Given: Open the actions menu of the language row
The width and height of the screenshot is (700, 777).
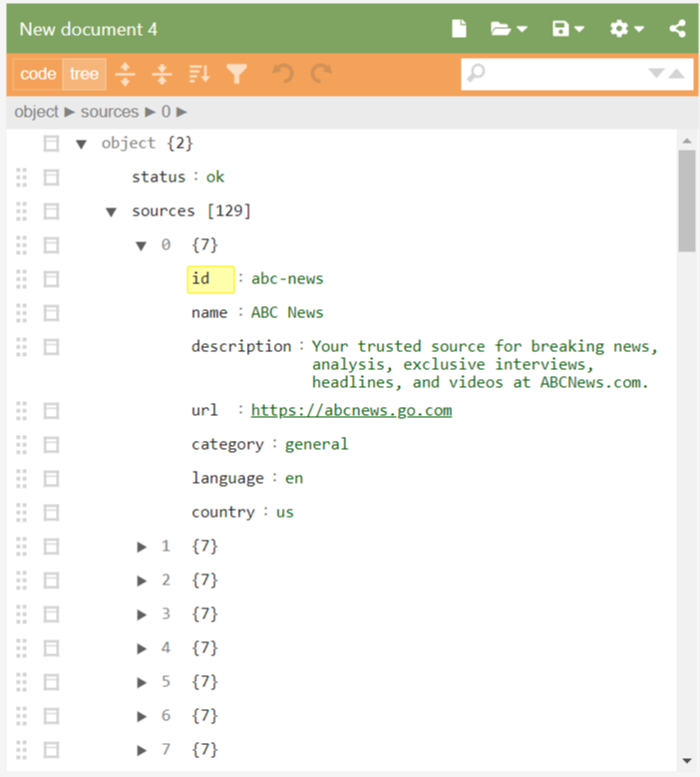Looking at the screenshot, I should pos(51,479).
